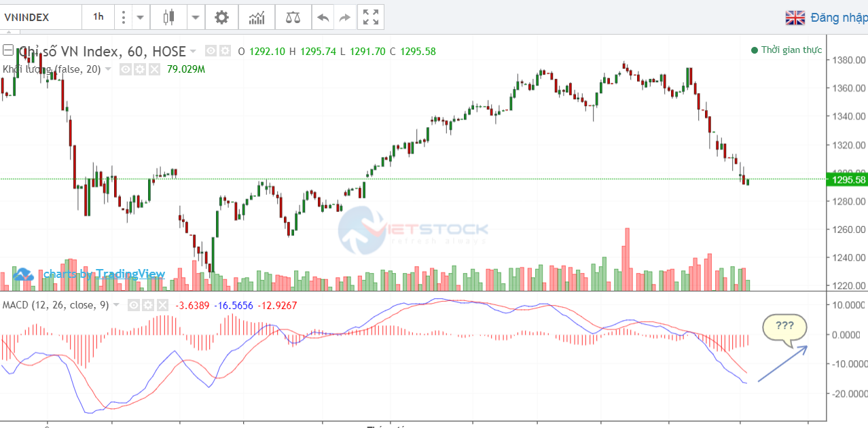
Task: Undo the last chart action
Action: coord(323,18)
